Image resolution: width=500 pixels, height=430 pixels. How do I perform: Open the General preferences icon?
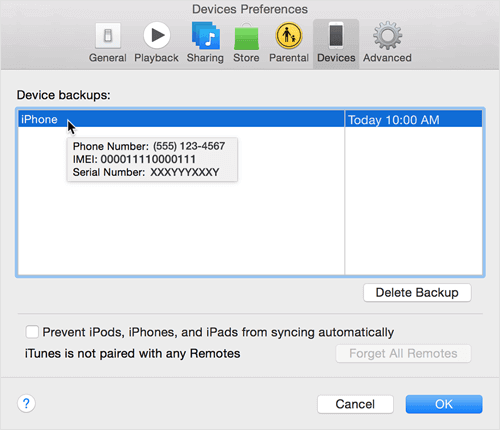click(108, 35)
